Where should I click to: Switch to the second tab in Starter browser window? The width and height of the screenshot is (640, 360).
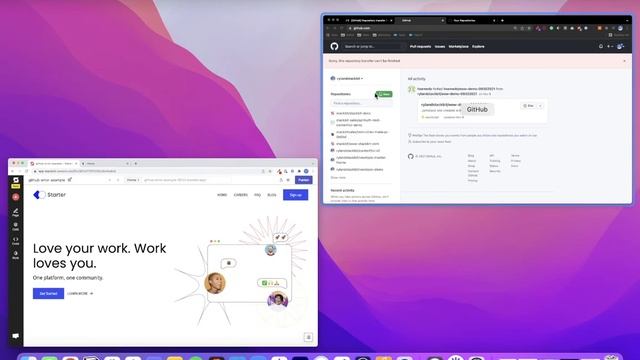point(104,163)
